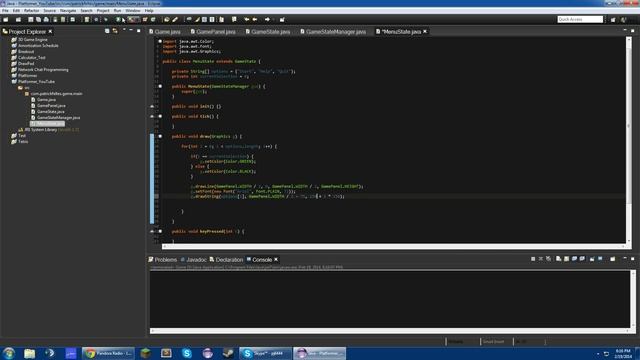Select the Network Chat Programming project
The image size is (640, 360).
[x=43, y=70]
